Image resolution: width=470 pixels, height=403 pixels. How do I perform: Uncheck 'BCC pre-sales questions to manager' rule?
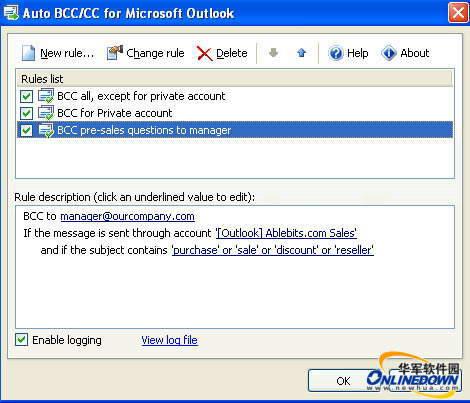26,130
